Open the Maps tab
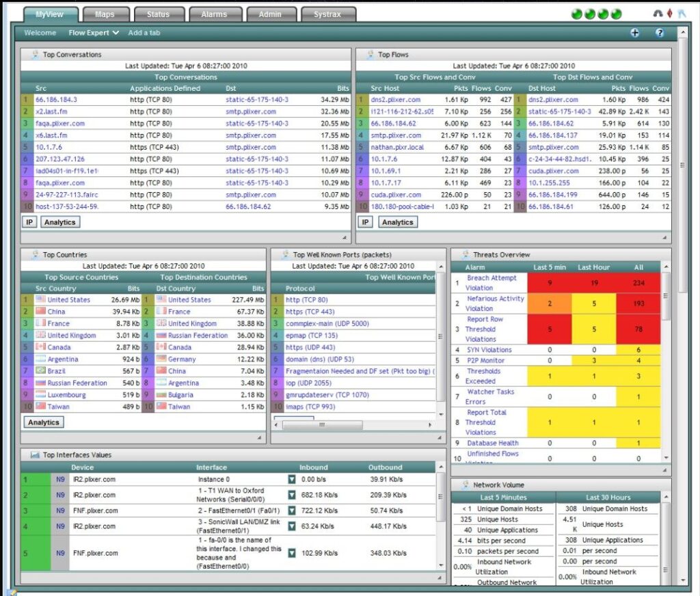 (105, 14)
